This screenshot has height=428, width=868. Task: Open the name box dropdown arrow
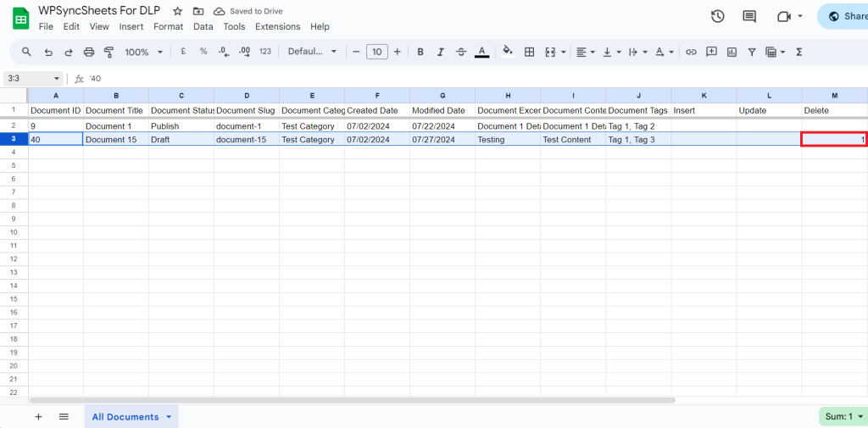(57, 79)
